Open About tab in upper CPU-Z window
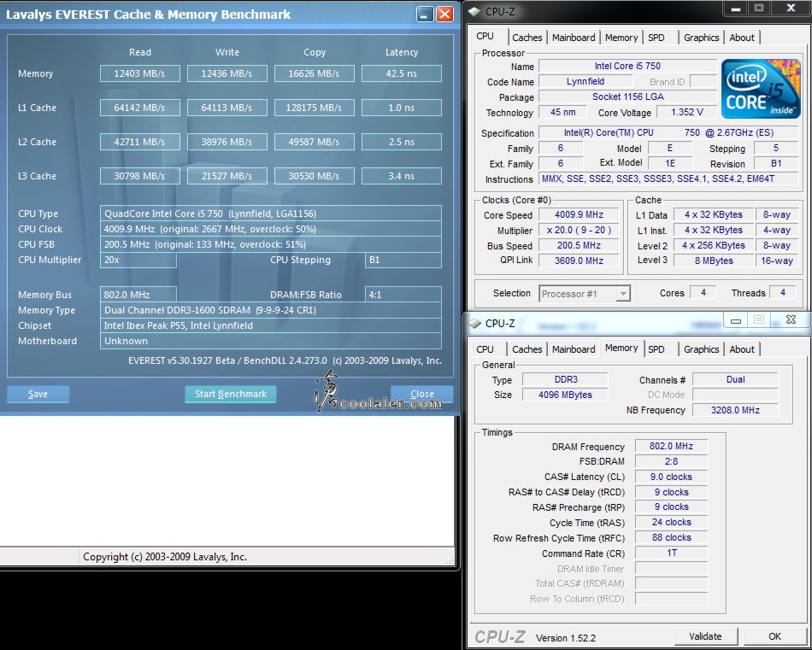812x650 pixels. (742, 38)
